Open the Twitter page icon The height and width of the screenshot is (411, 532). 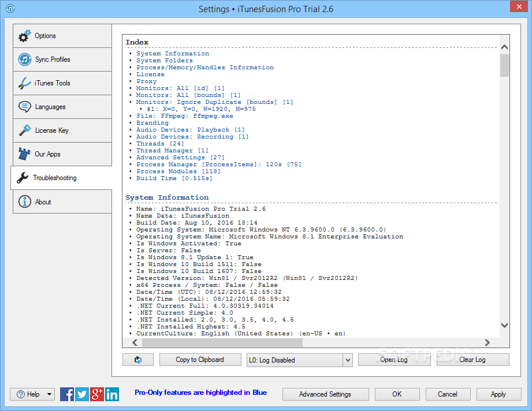click(x=82, y=394)
